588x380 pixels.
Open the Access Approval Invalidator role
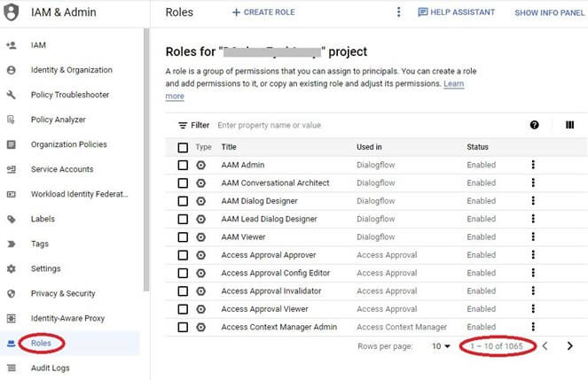[271, 291]
